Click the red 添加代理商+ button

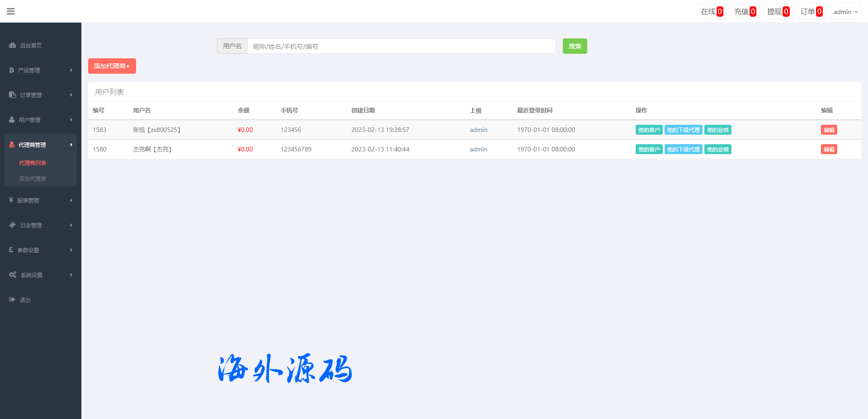(x=112, y=66)
